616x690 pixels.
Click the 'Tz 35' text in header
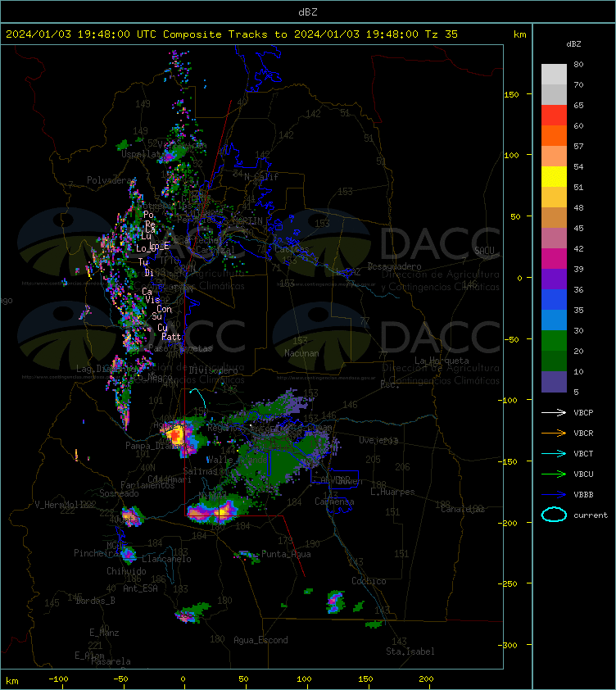pyautogui.click(x=441, y=34)
